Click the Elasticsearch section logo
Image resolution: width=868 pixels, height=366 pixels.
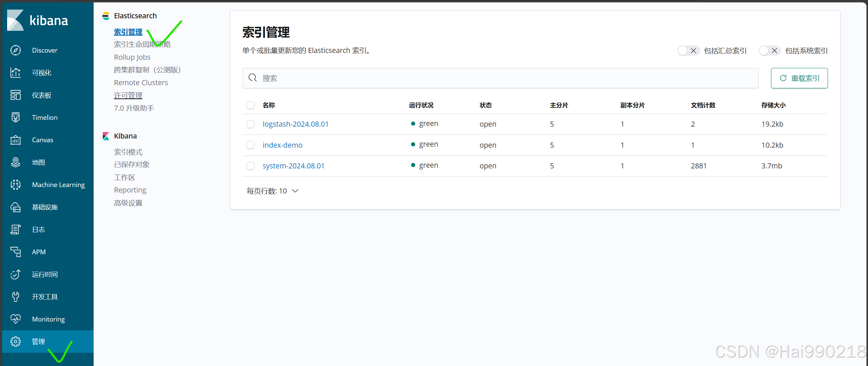click(x=106, y=16)
